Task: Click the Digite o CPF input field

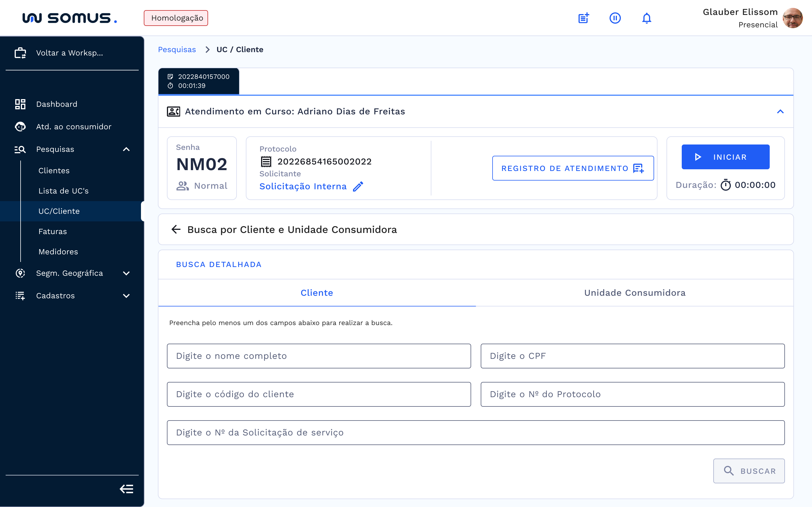Action: coord(632,356)
